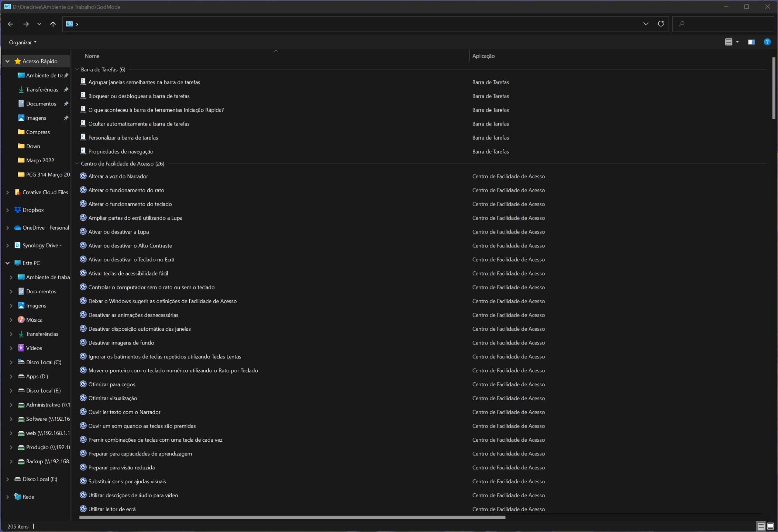Click the preview pane icon
The width and height of the screenshot is (778, 532).
coord(751,42)
